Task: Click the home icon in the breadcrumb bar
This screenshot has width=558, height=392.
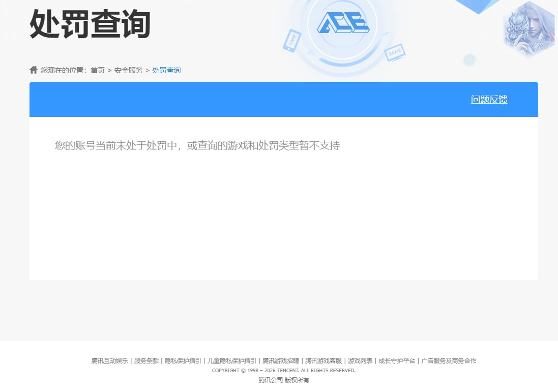Action: pos(33,69)
